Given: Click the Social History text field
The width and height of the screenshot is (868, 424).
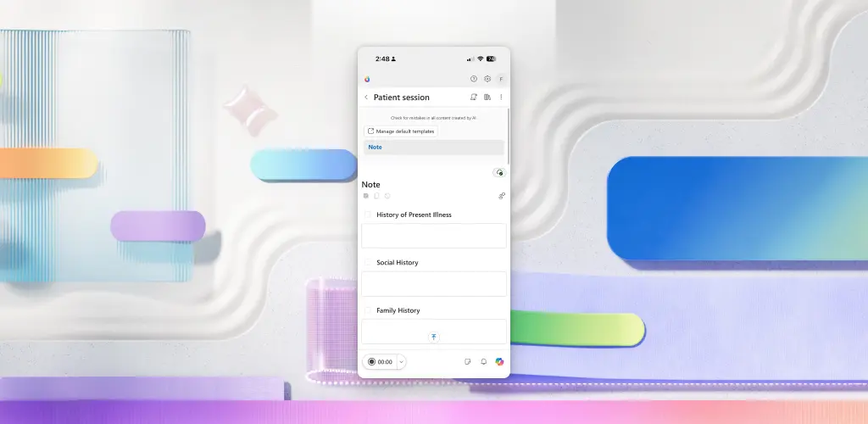Looking at the screenshot, I should 433,283.
